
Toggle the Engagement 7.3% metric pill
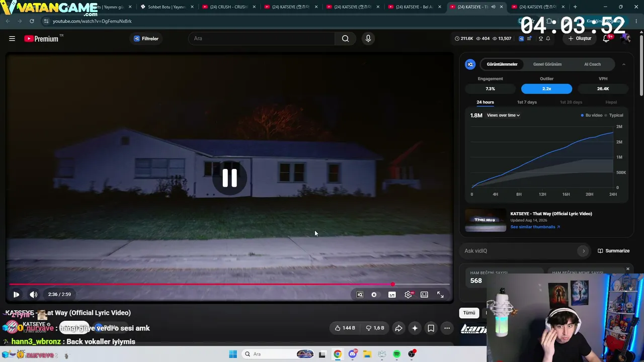click(490, 88)
